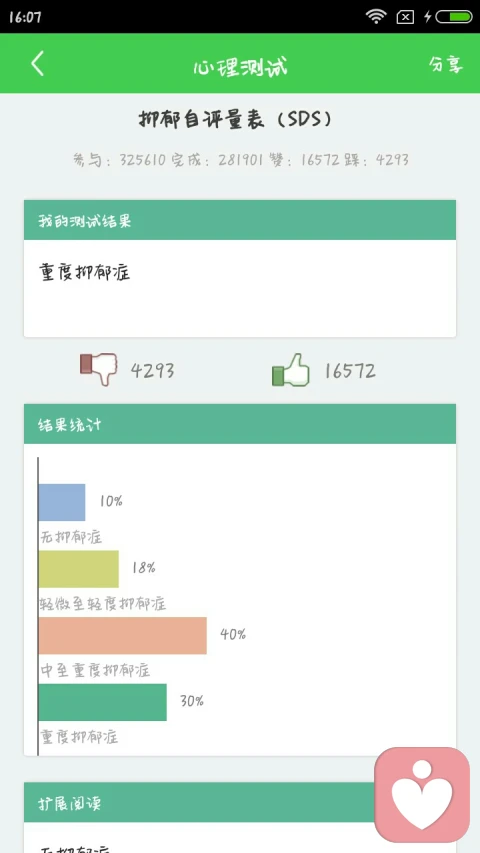This screenshot has height=853, width=480.
Task: Tap the 重度抑郁症 result text
Action: (85, 271)
